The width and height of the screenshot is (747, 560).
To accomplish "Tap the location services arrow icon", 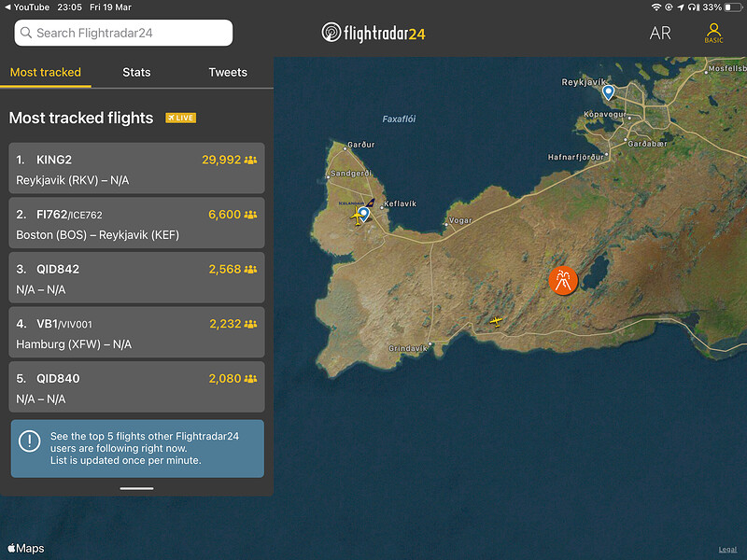I will [681, 7].
